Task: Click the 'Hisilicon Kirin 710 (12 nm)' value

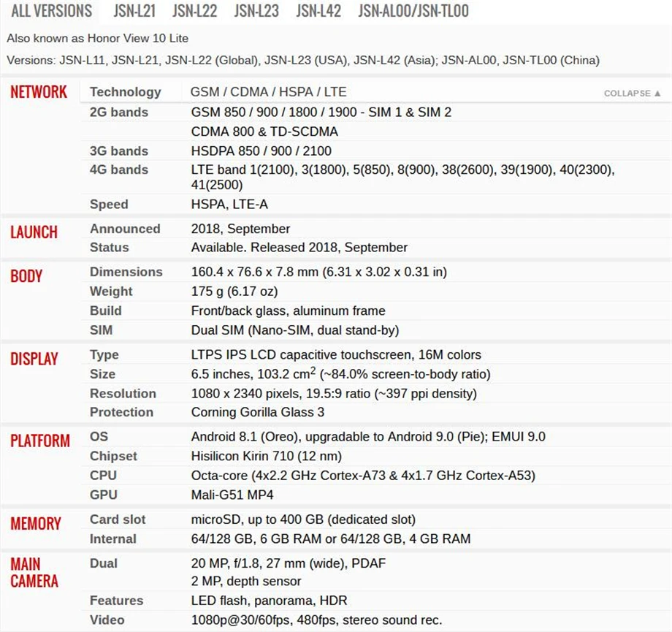Action: pos(266,456)
